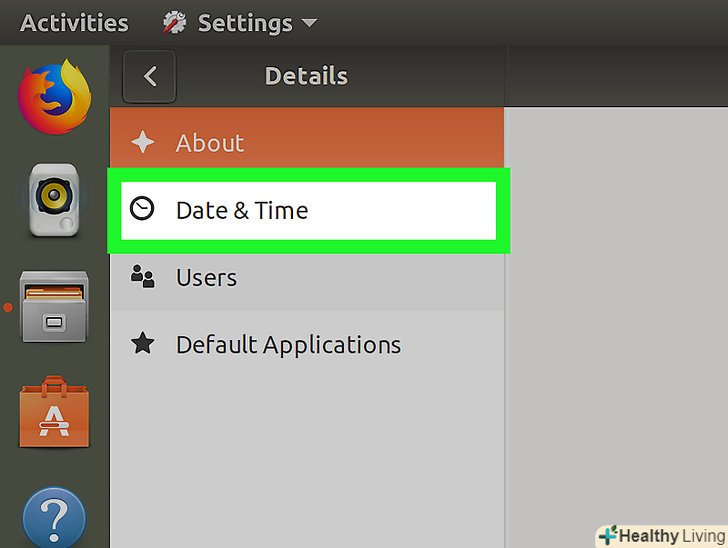Click the Settings wrench icon in top bar
The height and width of the screenshot is (548, 728).
[174, 22]
